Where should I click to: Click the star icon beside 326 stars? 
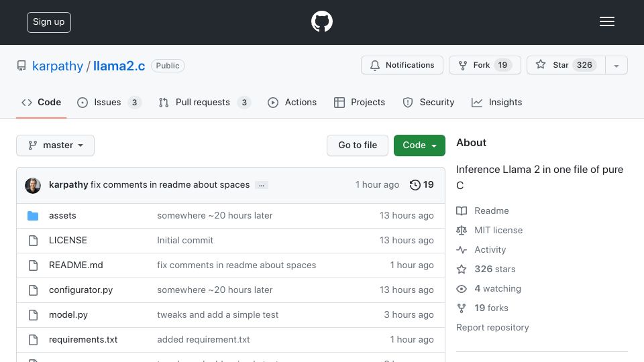(x=462, y=269)
